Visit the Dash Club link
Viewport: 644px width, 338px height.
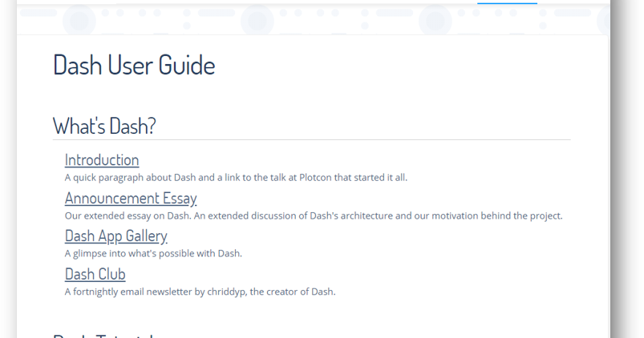point(95,274)
